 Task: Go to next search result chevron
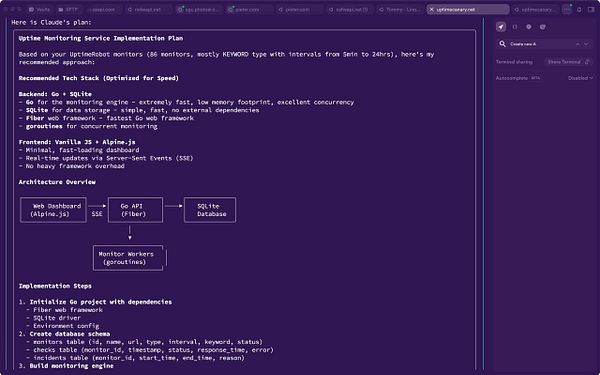[586, 44]
